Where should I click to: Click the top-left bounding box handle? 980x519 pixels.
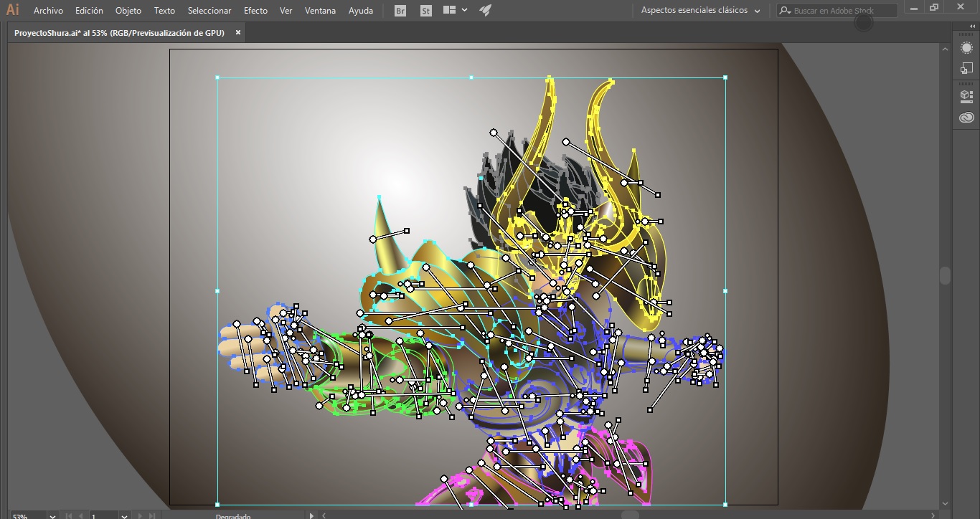pos(217,77)
